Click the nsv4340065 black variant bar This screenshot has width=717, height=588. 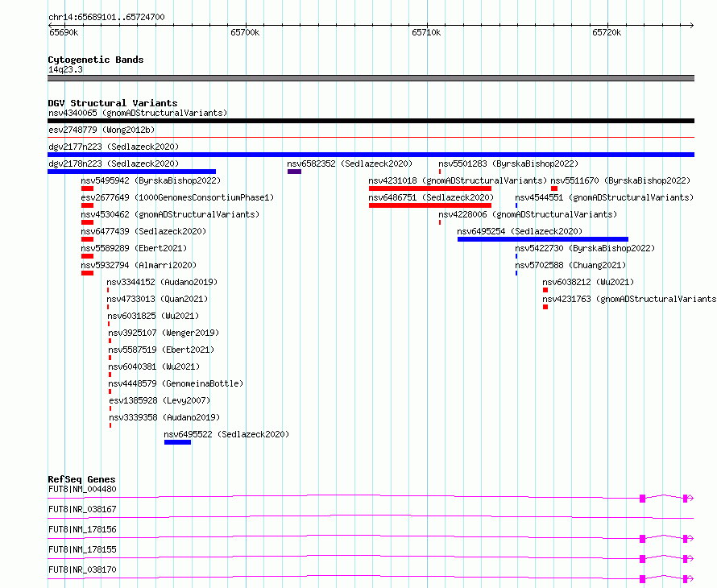[x=371, y=121]
